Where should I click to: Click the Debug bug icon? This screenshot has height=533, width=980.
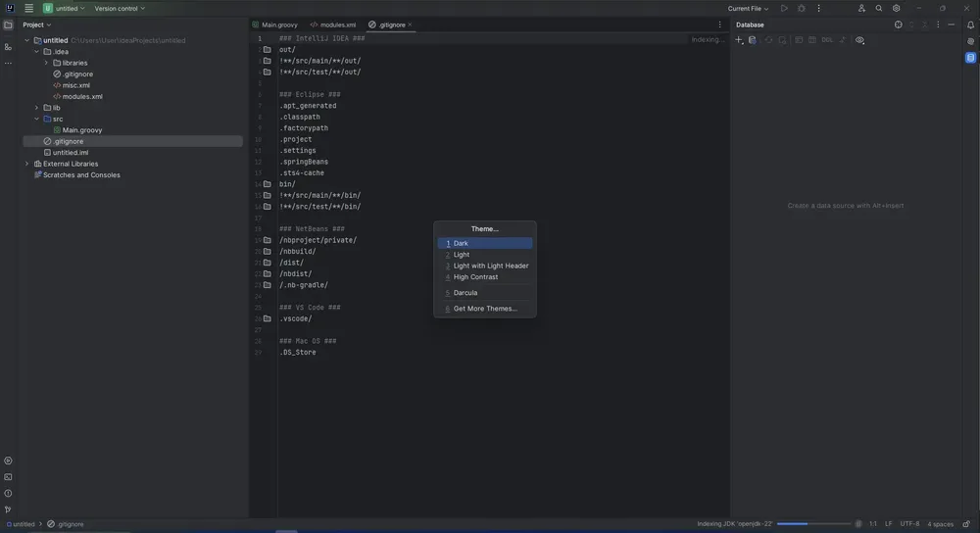tap(802, 8)
